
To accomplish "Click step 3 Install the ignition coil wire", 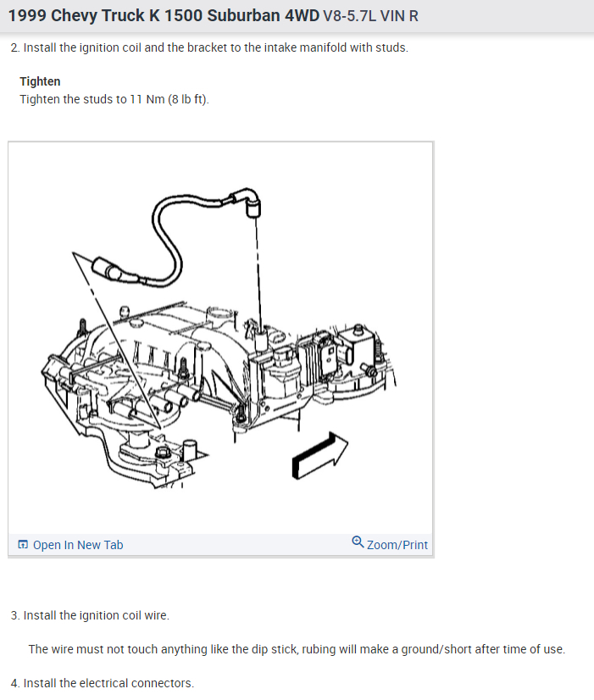I will (x=90, y=615).
